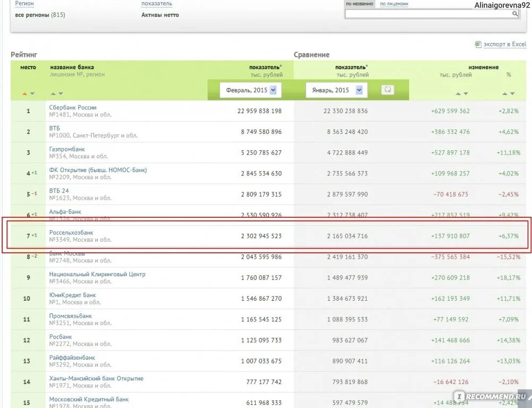The image size is (532, 408).
Task: Open the Регион selector link
Action: pyautogui.click(x=24, y=3)
